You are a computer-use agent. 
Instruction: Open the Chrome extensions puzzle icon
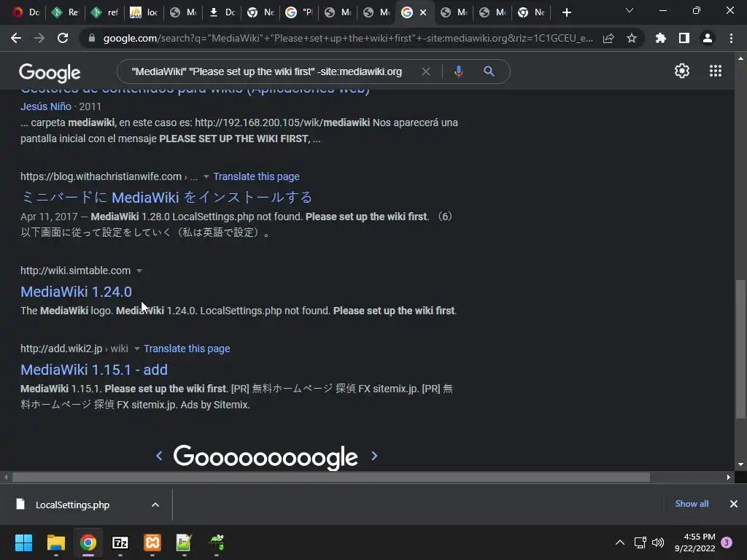[660, 38]
